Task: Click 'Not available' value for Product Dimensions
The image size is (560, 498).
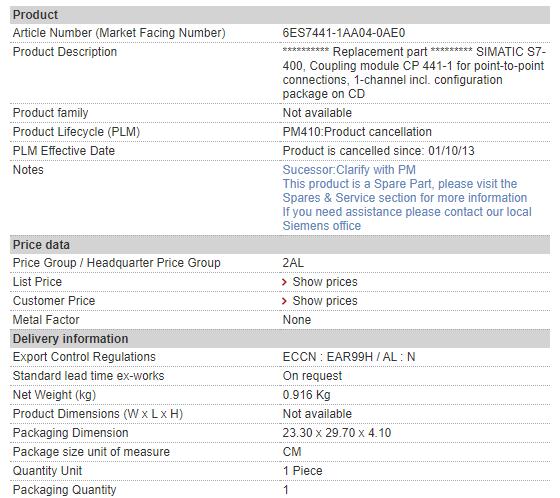Action: point(317,414)
